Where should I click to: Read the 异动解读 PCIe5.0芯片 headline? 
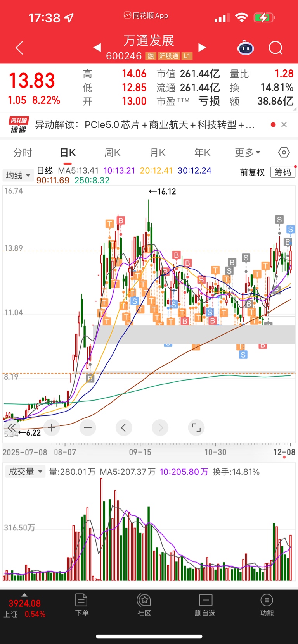pos(145,125)
